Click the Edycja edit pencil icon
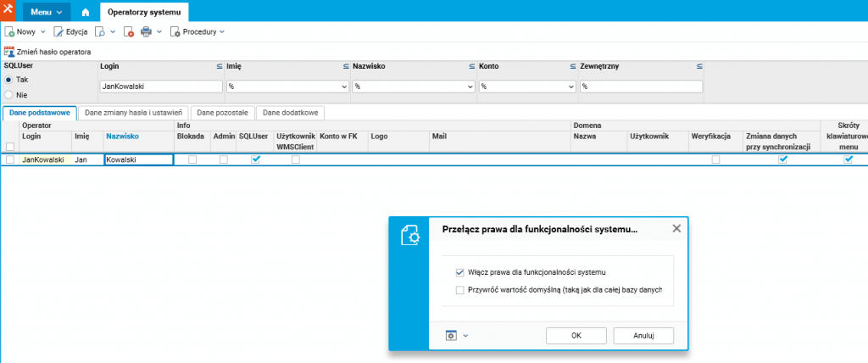 58,32
